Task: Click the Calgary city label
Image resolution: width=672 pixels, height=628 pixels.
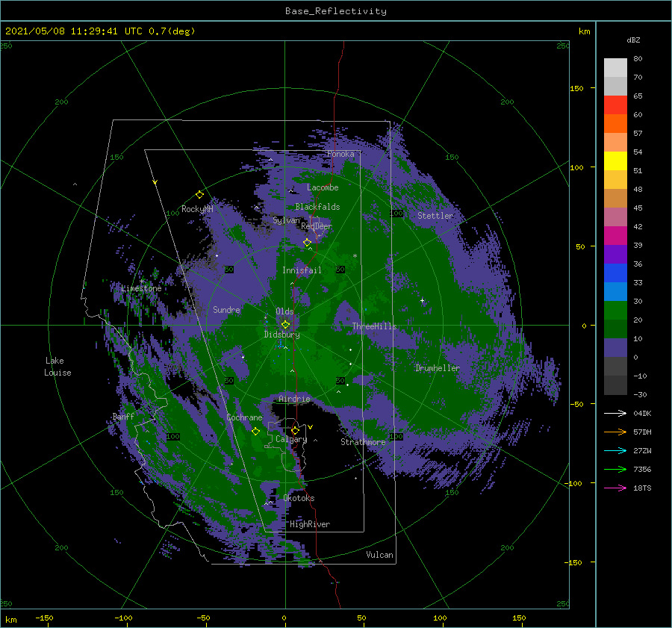Action: pyautogui.click(x=291, y=439)
